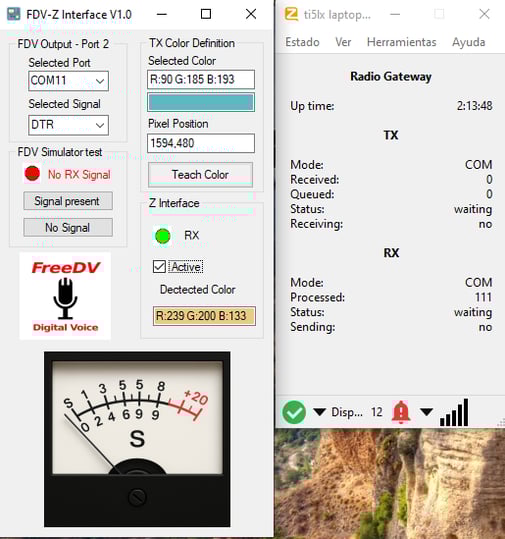Click the Detected Color R:239 G:200 B:133 field
This screenshot has height=539, width=505.
click(204, 316)
